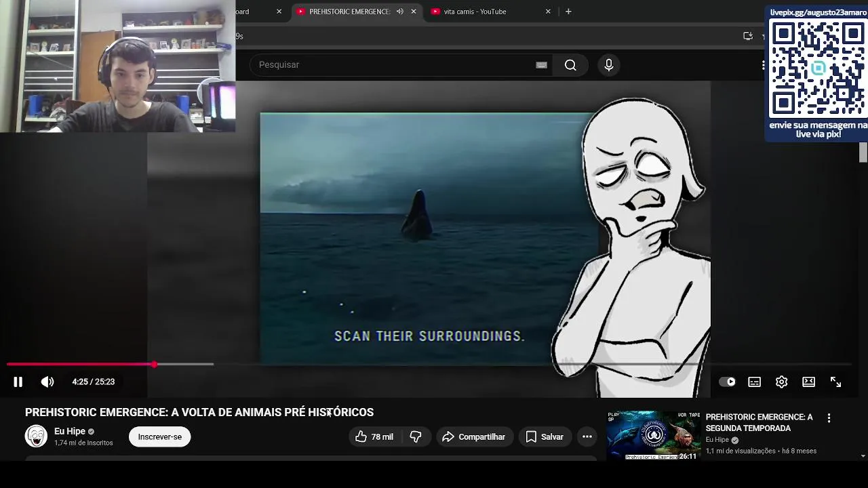Focus the Pesquisar search field
The image size is (868, 488).
tap(400, 65)
